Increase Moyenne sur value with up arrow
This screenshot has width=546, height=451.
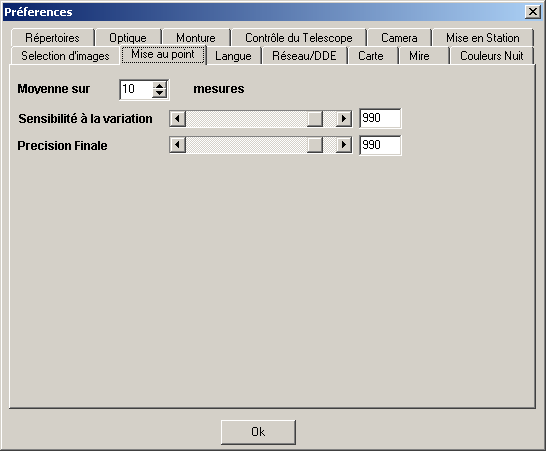(x=159, y=86)
